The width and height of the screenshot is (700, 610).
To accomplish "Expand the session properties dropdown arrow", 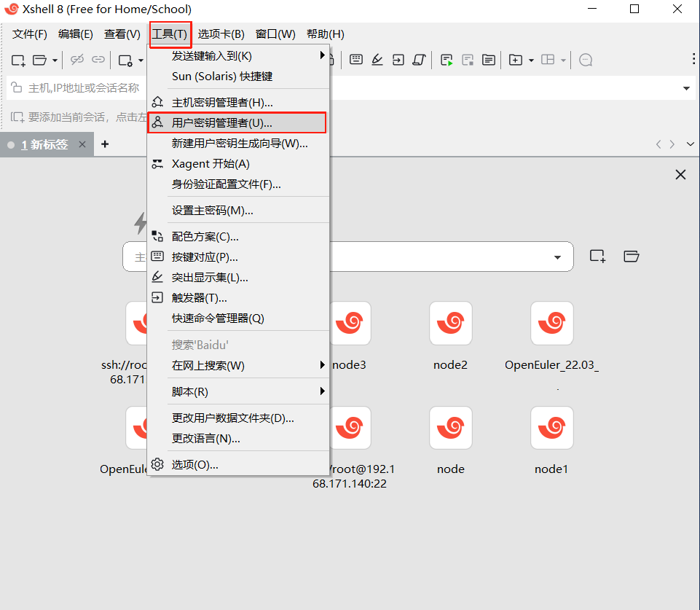I will point(141,60).
